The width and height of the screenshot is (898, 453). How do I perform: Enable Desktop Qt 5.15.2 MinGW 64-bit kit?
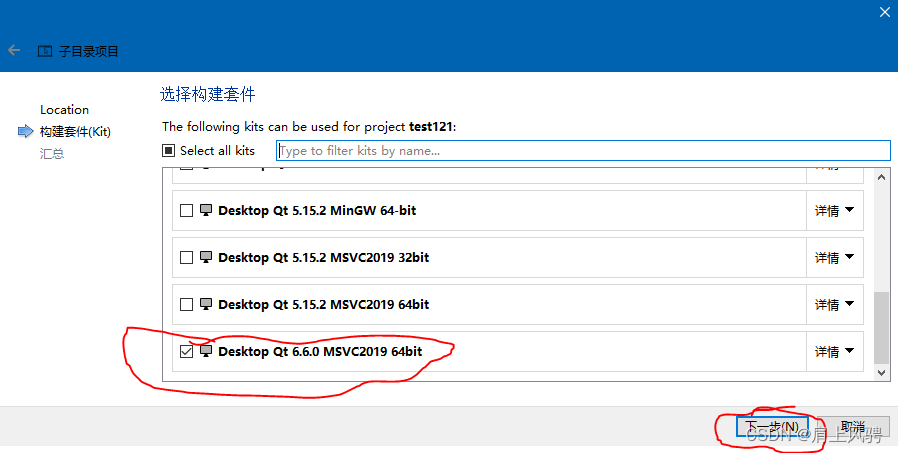pos(187,211)
